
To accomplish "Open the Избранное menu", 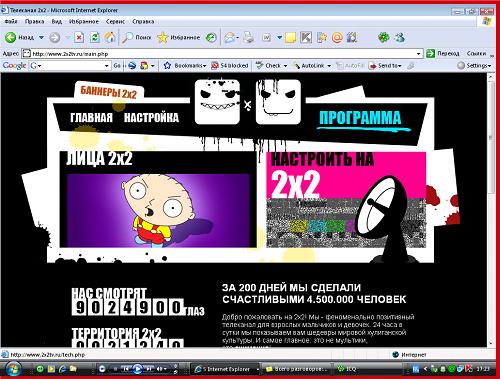I will click(x=84, y=21).
